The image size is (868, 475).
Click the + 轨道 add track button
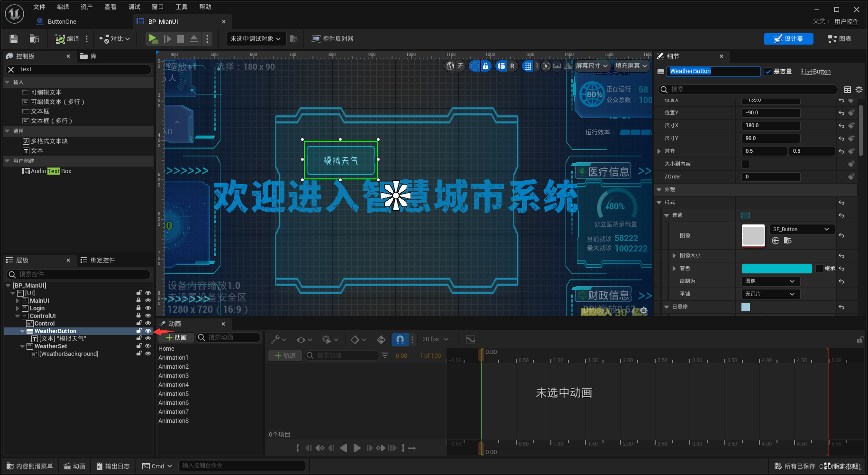(x=285, y=355)
